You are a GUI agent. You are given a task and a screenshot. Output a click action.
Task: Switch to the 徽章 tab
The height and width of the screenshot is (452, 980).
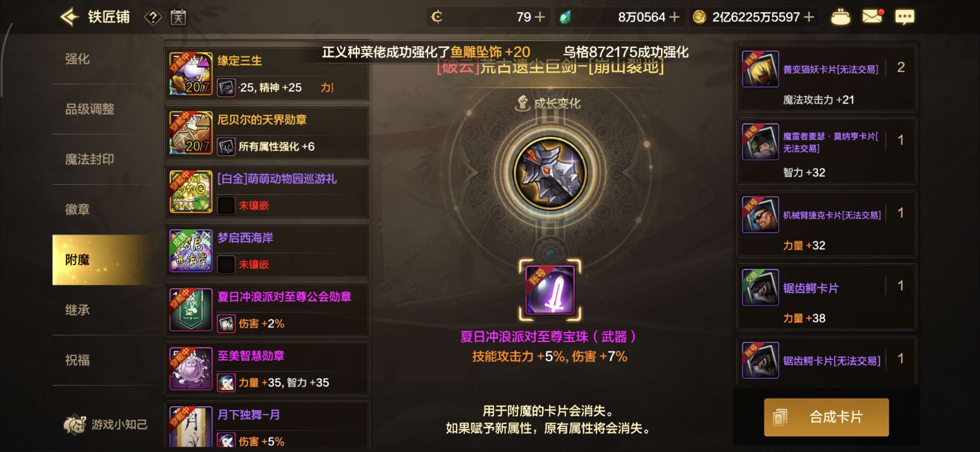pyautogui.click(x=78, y=209)
